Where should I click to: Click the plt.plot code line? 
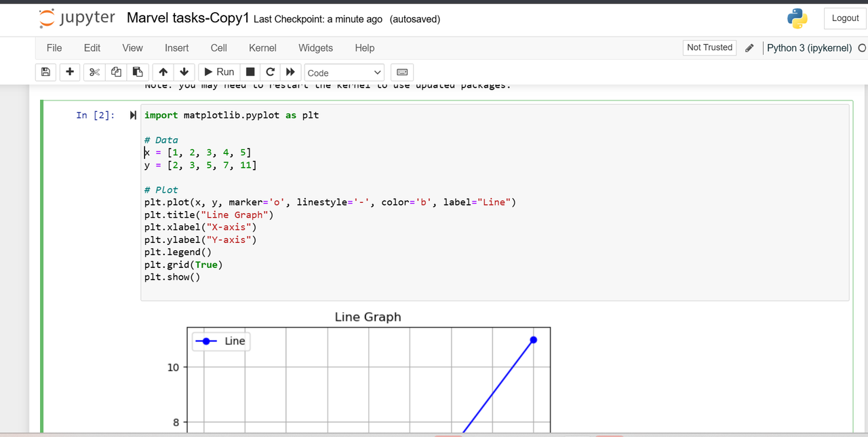330,202
